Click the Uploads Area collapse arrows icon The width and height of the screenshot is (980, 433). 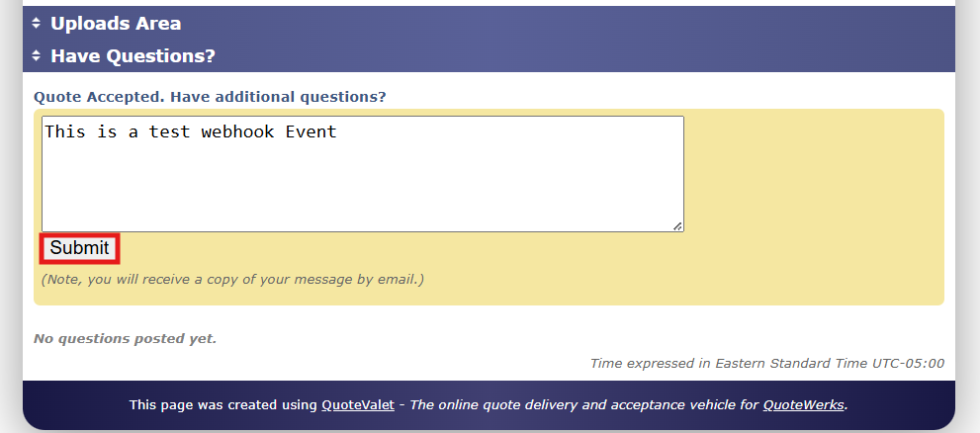37,24
